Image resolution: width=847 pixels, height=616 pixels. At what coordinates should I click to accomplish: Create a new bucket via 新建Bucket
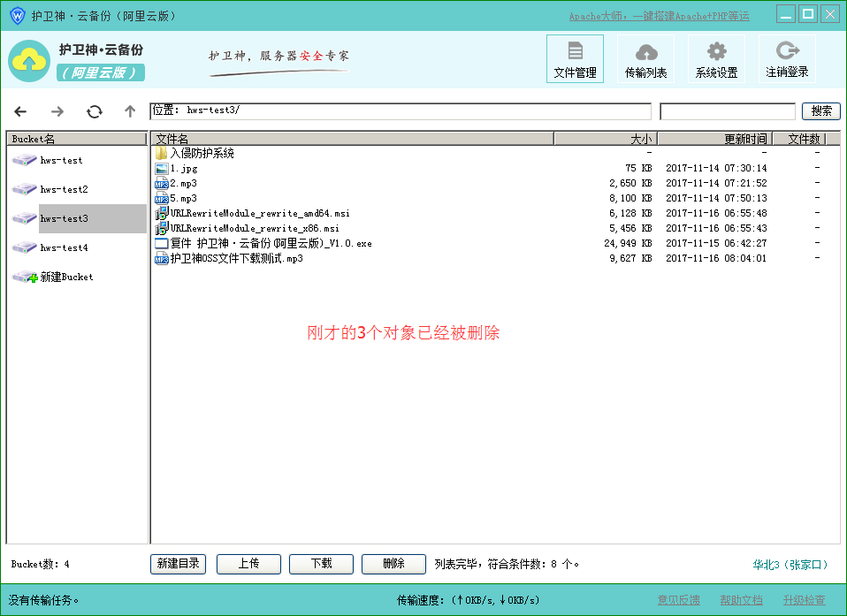66,278
